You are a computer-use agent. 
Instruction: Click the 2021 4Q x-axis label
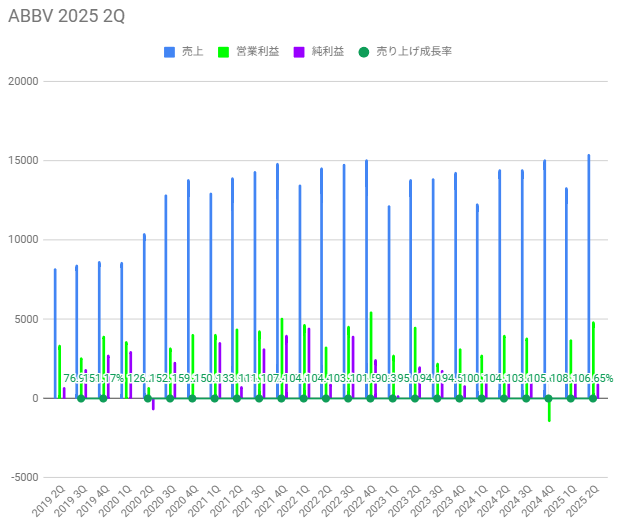pos(271,501)
